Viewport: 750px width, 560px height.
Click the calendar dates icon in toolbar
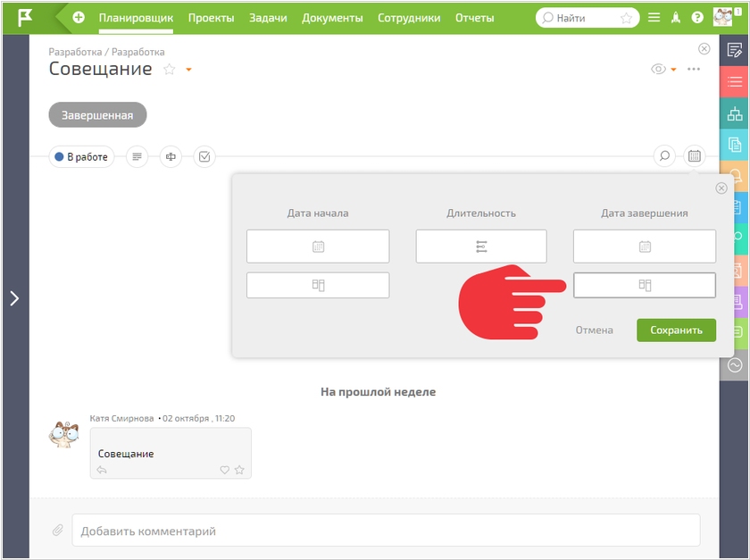click(x=695, y=156)
